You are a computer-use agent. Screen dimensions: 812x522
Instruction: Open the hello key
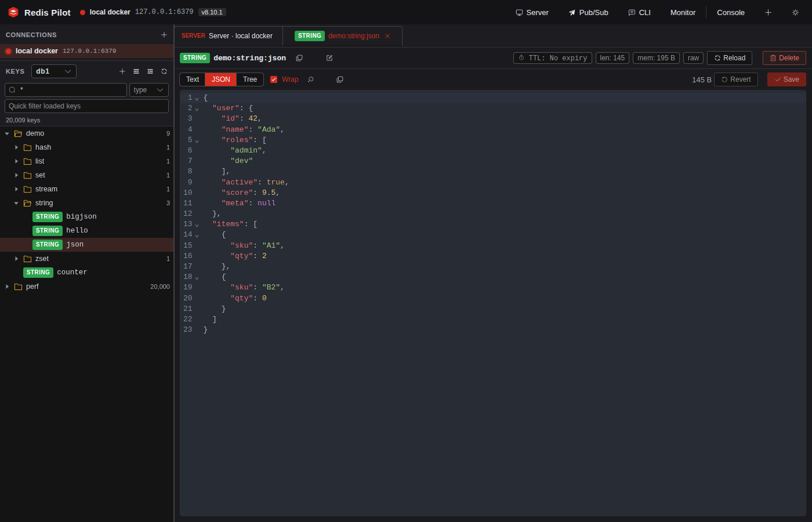(x=87, y=230)
